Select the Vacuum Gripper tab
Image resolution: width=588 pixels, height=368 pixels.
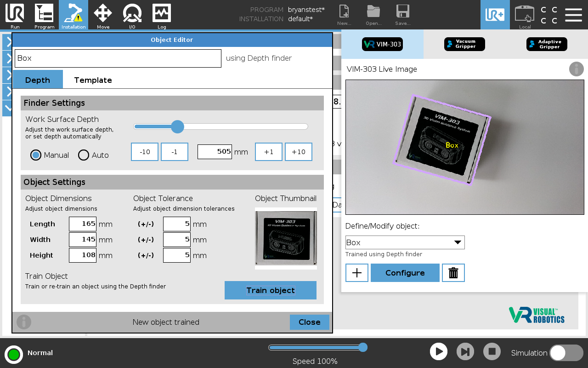pos(464,44)
